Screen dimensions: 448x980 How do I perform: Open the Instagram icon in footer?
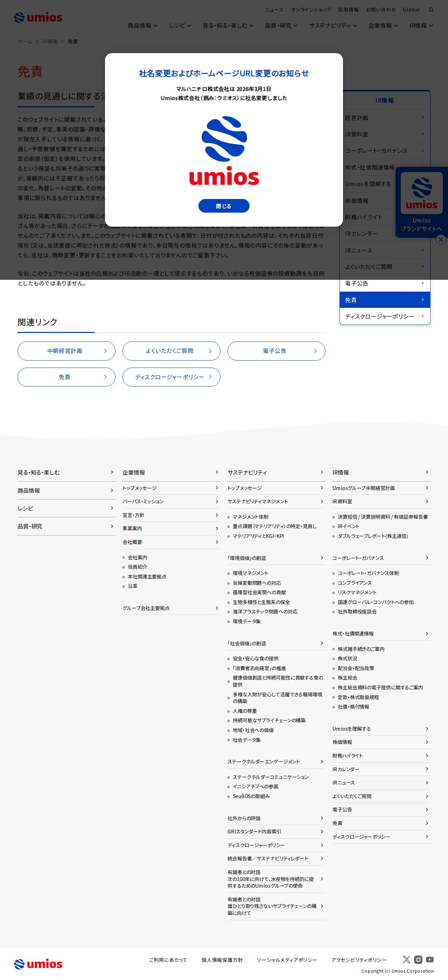(418, 959)
